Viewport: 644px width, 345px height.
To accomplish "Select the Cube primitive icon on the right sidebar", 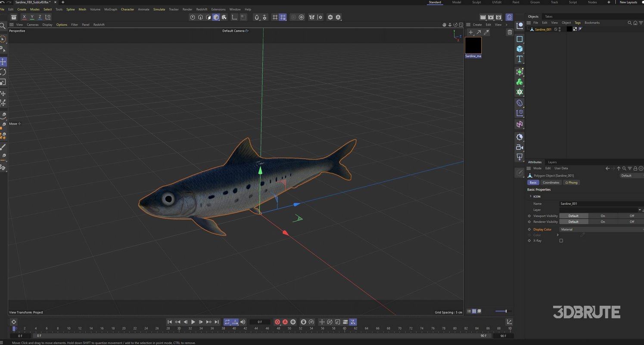I will (520, 49).
